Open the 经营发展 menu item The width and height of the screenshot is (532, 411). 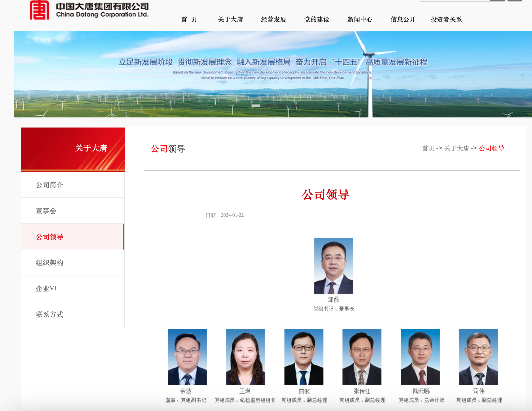273,19
